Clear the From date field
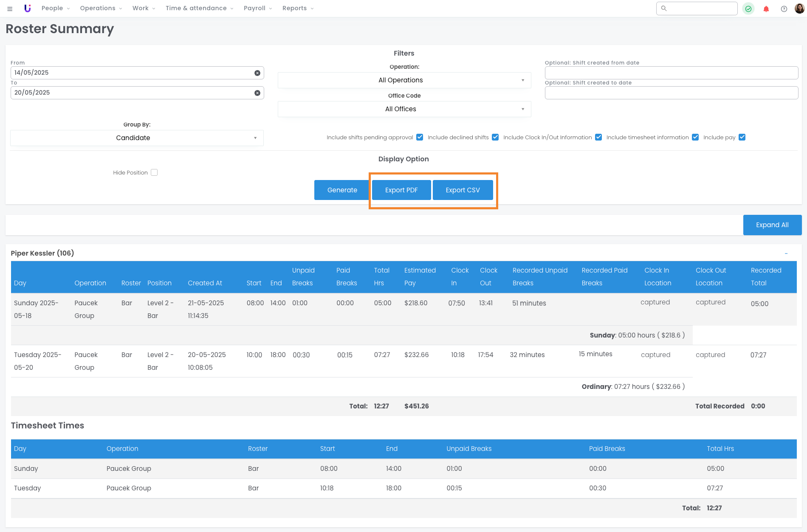The width and height of the screenshot is (807, 532). click(x=257, y=73)
